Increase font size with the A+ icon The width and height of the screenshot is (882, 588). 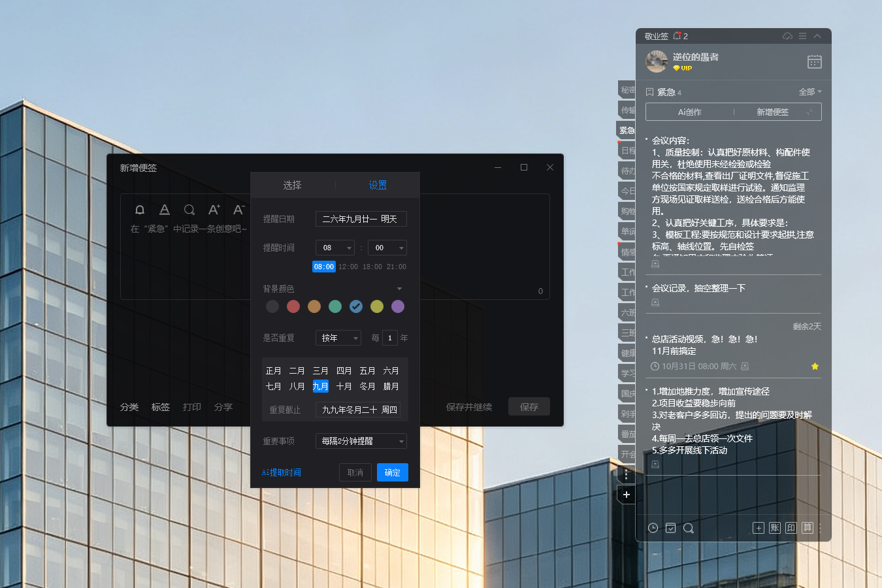(x=214, y=210)
